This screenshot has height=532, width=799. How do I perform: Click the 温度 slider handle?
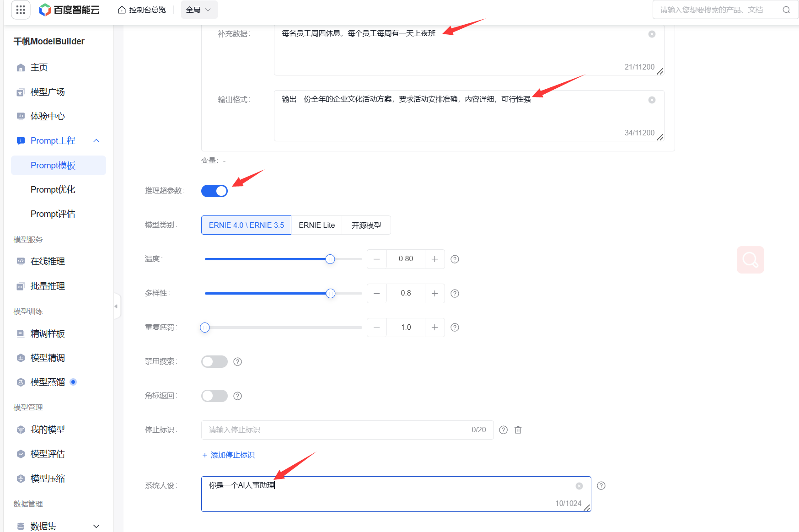click(330, 259)
